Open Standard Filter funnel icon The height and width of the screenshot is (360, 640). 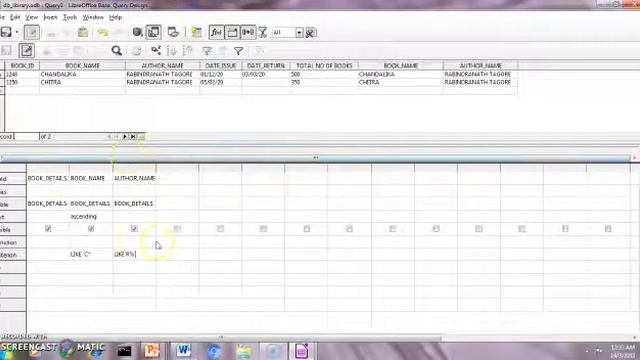pyautogui.click(x=239, y=51)
